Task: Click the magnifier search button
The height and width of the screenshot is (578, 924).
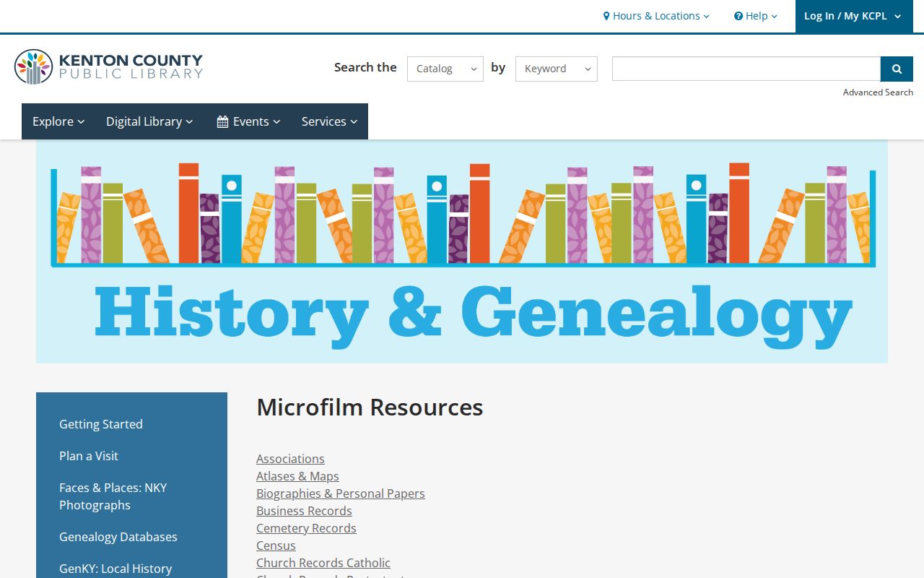Action: pyautogui.click(x=897, y=69)
